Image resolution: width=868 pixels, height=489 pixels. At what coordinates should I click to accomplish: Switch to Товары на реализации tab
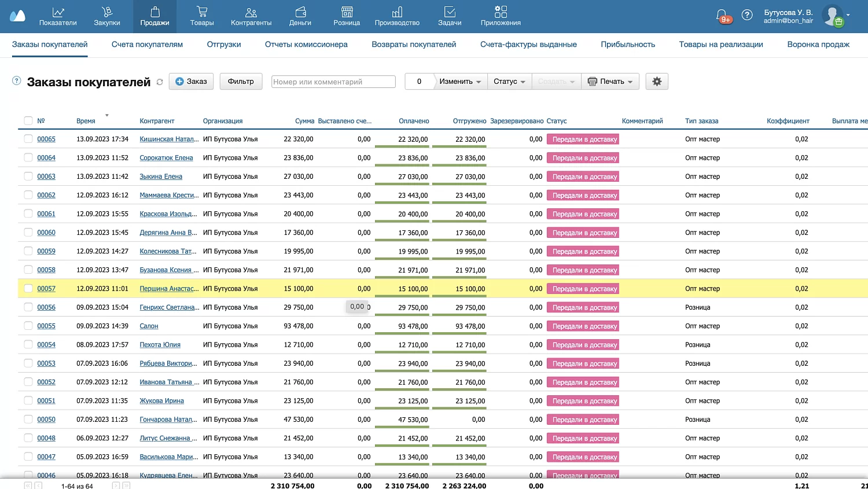721,45
